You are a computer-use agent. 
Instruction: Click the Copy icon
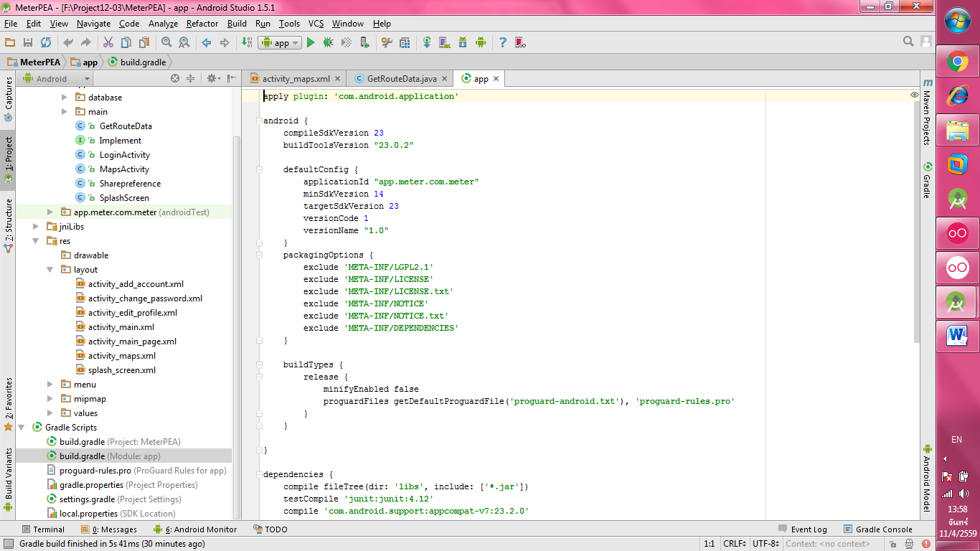[x=126, y=43]
